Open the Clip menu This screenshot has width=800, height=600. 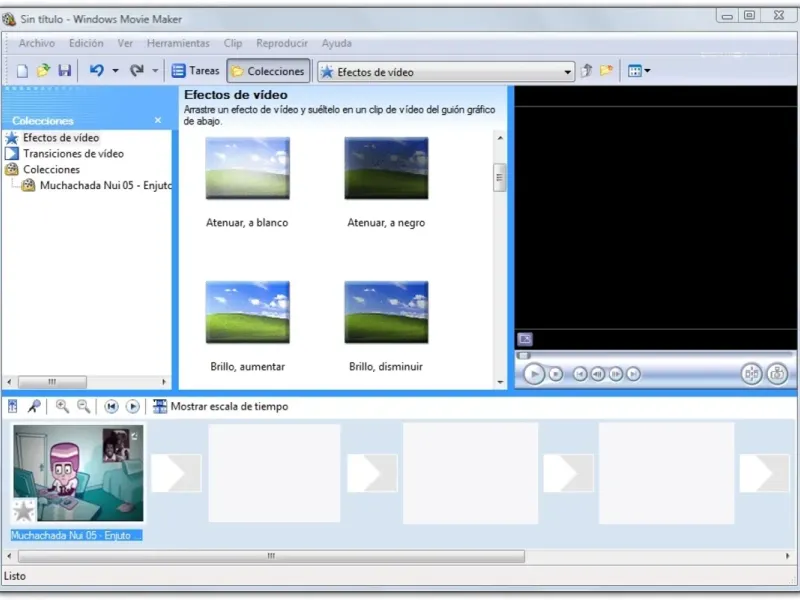(x=233, y=43)
